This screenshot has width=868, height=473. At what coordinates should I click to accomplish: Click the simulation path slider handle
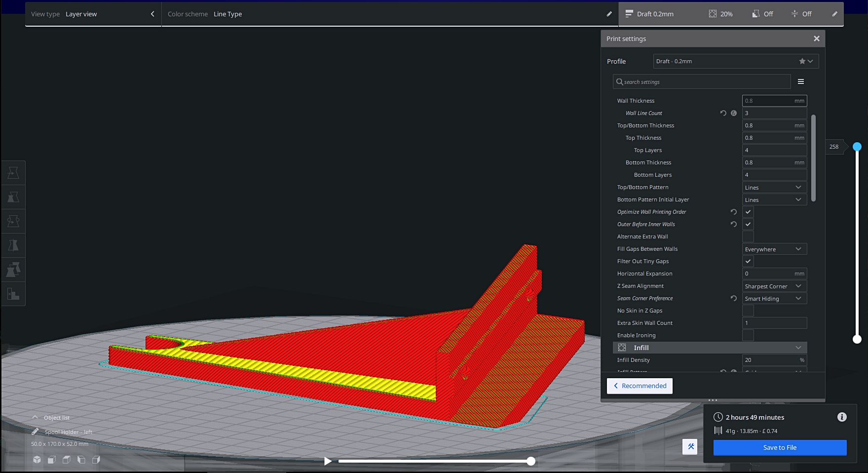point(530,461)
